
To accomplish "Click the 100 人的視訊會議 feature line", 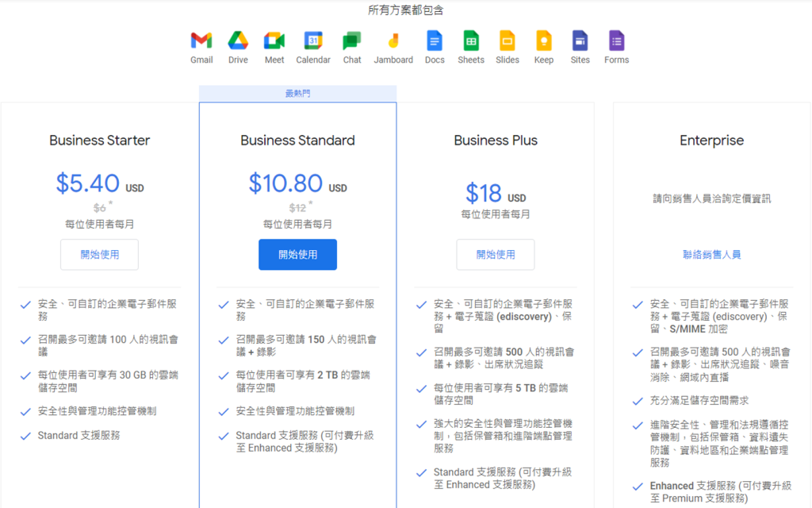I will [x=108, y=346].
